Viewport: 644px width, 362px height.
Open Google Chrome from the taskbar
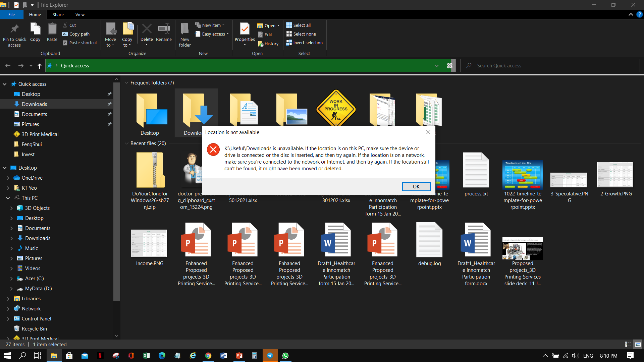208,356
